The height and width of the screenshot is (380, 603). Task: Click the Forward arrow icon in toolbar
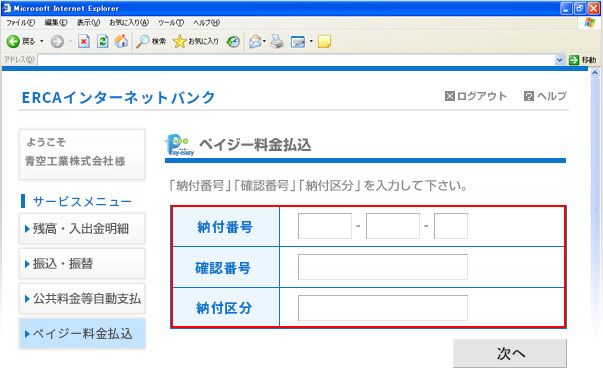pos(57,41)
